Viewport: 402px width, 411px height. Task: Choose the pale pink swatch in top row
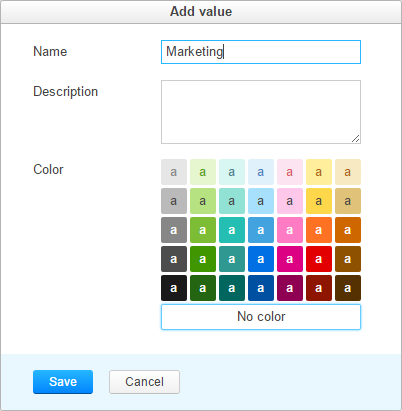[x=290, y=172]
